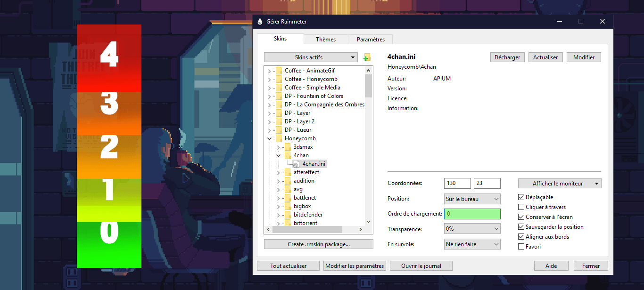The height and width of the screenshot is (290, 644).
Task: Open the Paramètres tab
Action: [x=371, y=40]
